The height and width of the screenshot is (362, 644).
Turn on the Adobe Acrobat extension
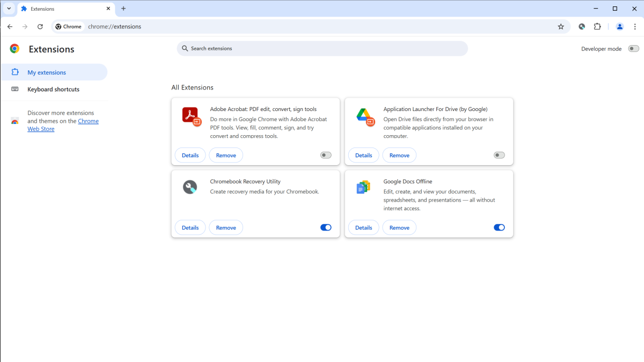325,155
